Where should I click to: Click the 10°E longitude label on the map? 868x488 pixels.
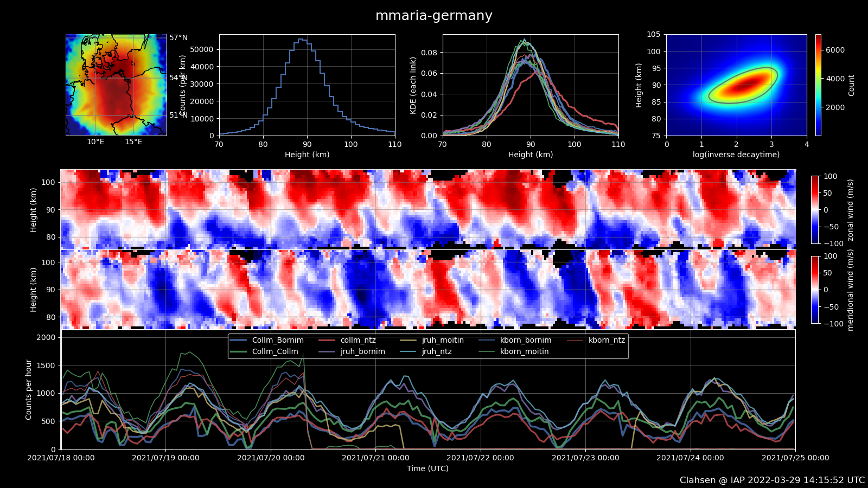tap(95, 142)
